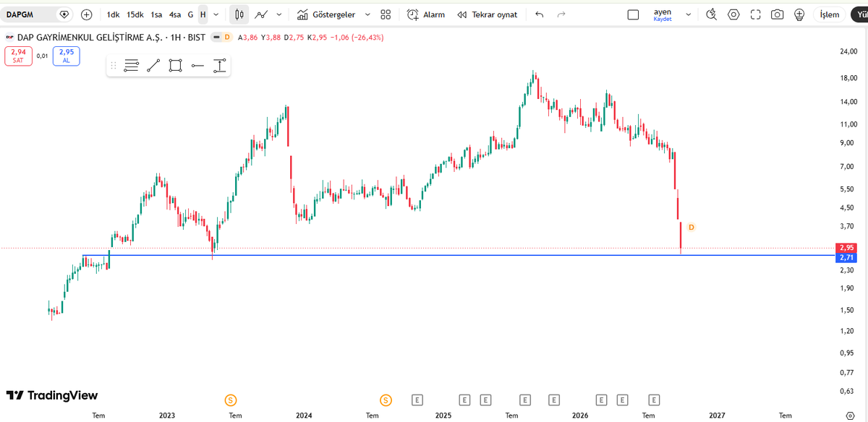
Task: Click the first E earnings marker
Action: 417,400
